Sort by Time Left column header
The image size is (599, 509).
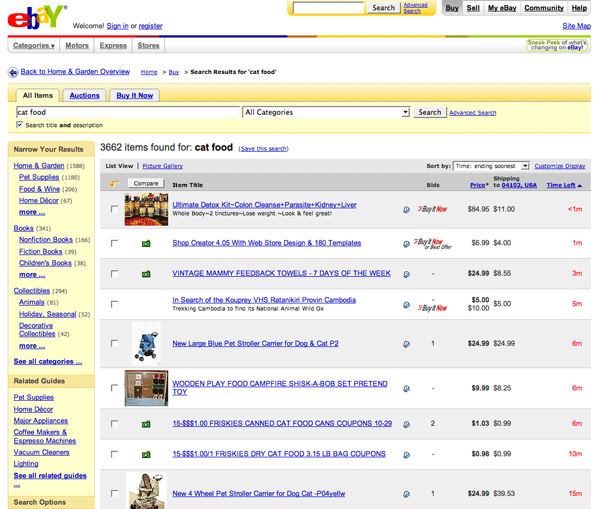tap(564, 185)
